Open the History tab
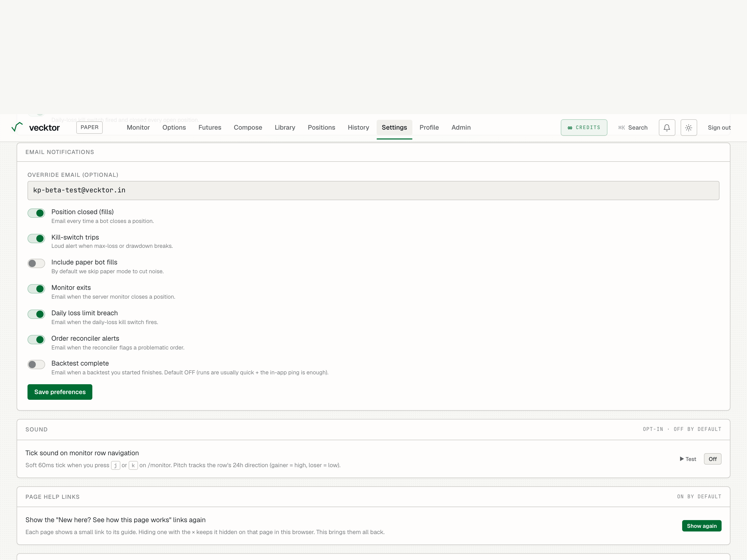 pyautogui.click(x=358, y=128)
